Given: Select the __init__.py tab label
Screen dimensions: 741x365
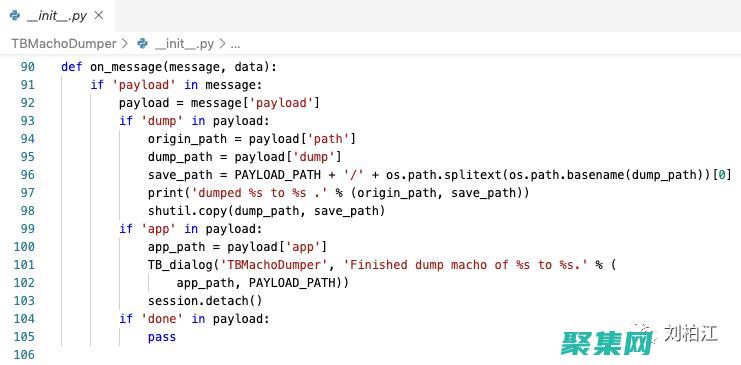Looking at the screenshot, I should click(57, 16).
